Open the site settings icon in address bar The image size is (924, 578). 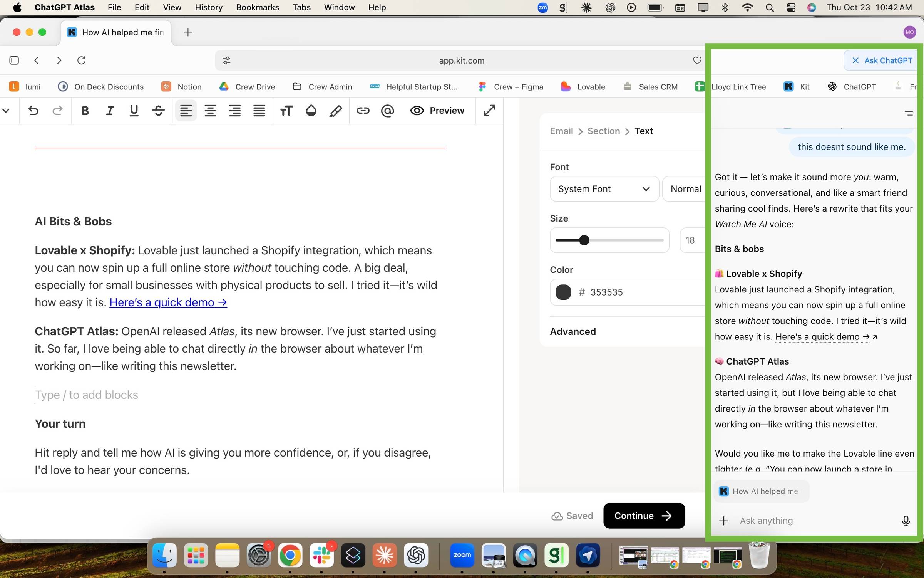[226, 60]
